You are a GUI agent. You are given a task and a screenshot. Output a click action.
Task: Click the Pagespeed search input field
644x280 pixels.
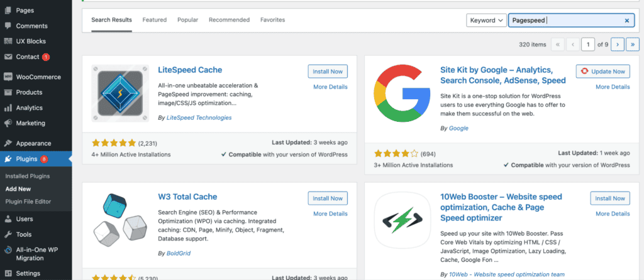[571, 20]
